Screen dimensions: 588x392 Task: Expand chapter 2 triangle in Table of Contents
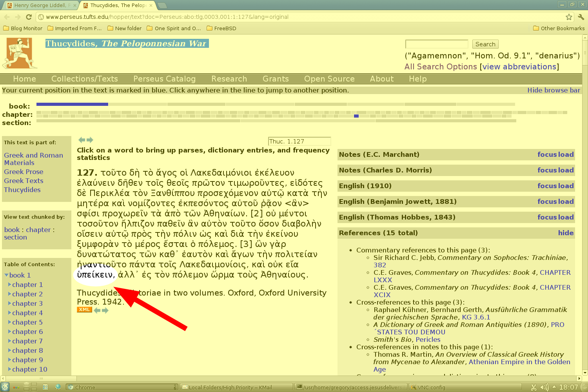(x=10, y=294)
